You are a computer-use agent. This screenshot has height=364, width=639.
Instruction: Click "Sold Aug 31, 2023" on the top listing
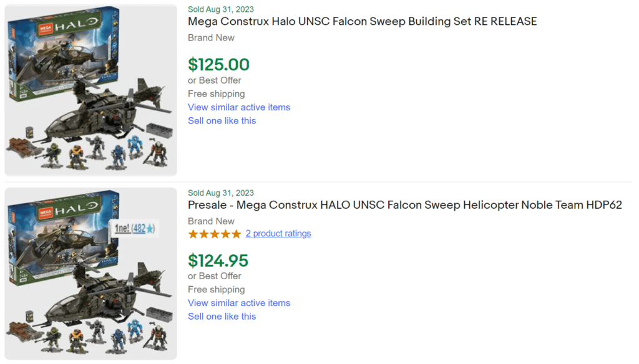tap(221, 9)
